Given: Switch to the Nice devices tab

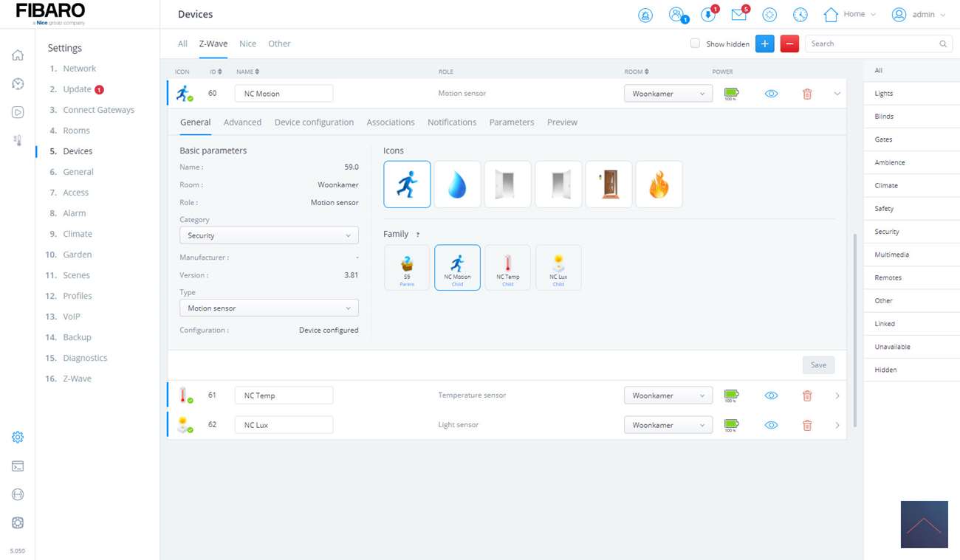Looking at the screenshot, I should pos(247,44).
